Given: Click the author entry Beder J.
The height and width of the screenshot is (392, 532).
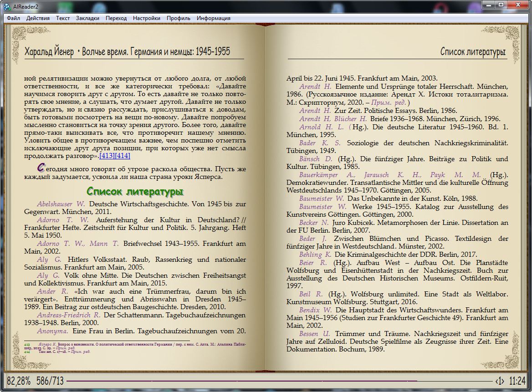Looking at the screenshot, I should [x=312, y=239].
